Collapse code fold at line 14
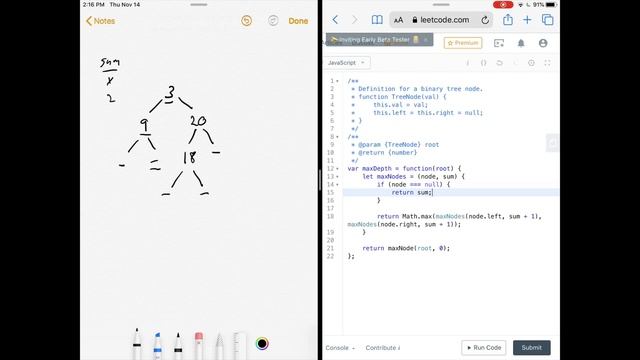 point(338,184)
